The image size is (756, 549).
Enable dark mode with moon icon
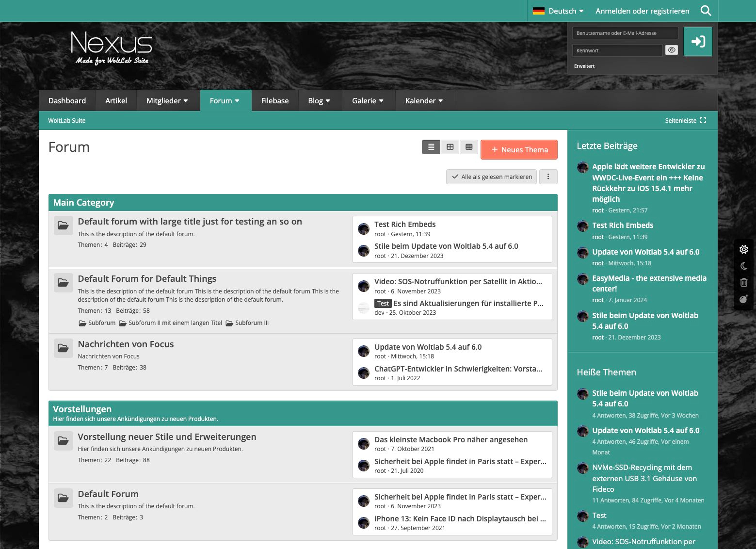744,266
